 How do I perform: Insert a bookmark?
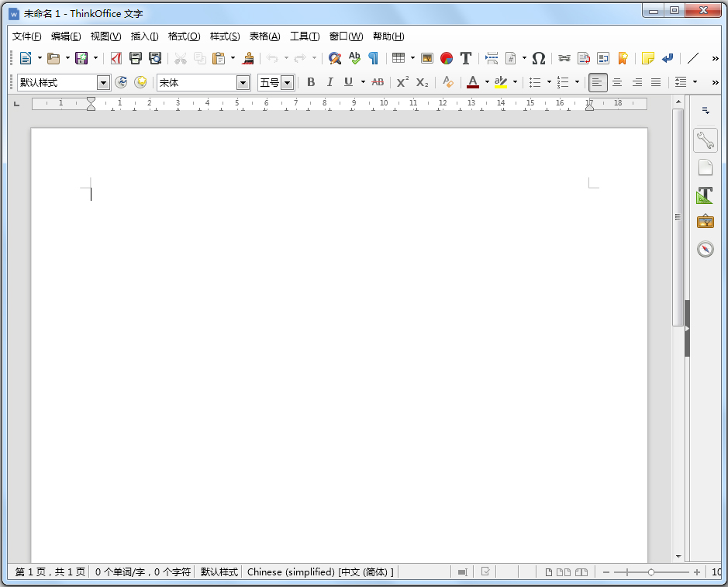click(x=623, y=58)
